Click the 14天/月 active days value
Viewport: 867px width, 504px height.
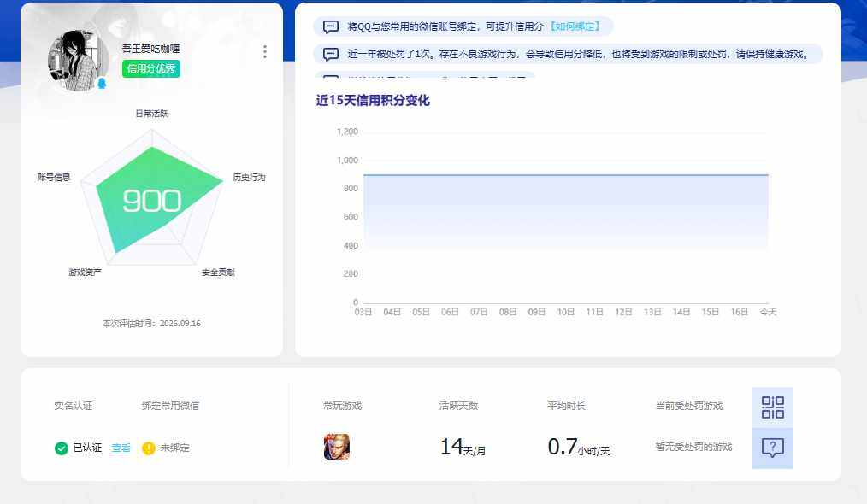point(463,447)
